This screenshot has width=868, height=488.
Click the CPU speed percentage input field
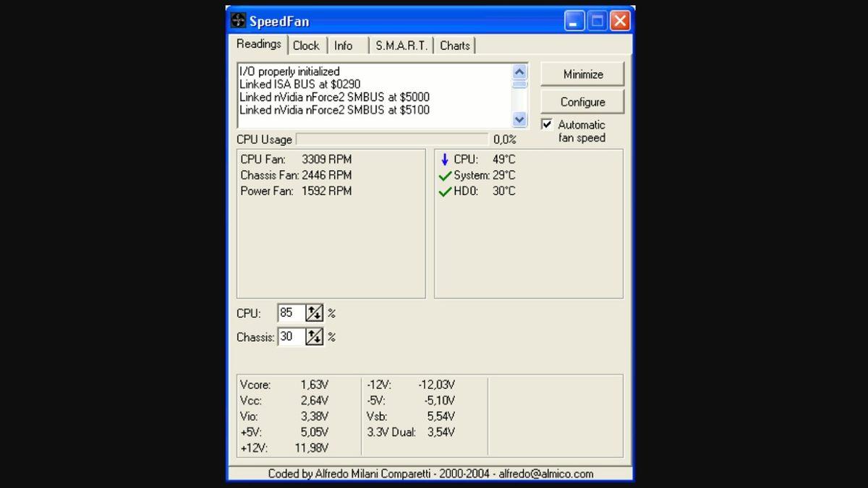pos(291,313)
